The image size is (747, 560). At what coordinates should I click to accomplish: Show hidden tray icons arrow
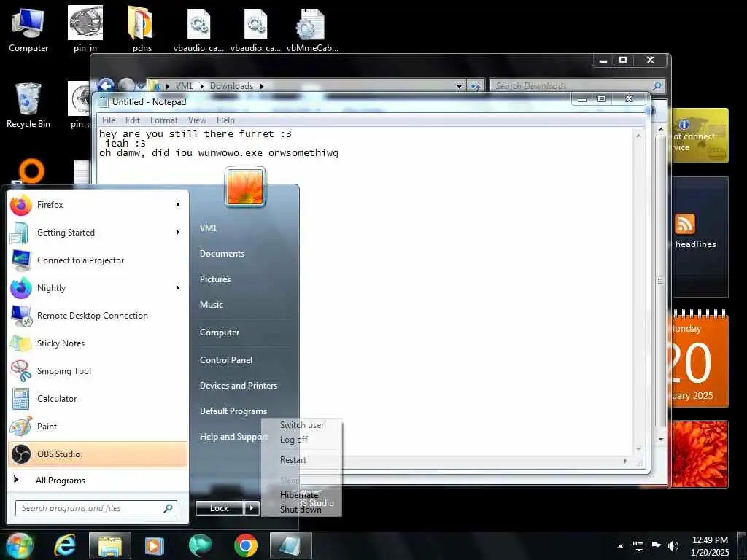click(x=620, y=546)
